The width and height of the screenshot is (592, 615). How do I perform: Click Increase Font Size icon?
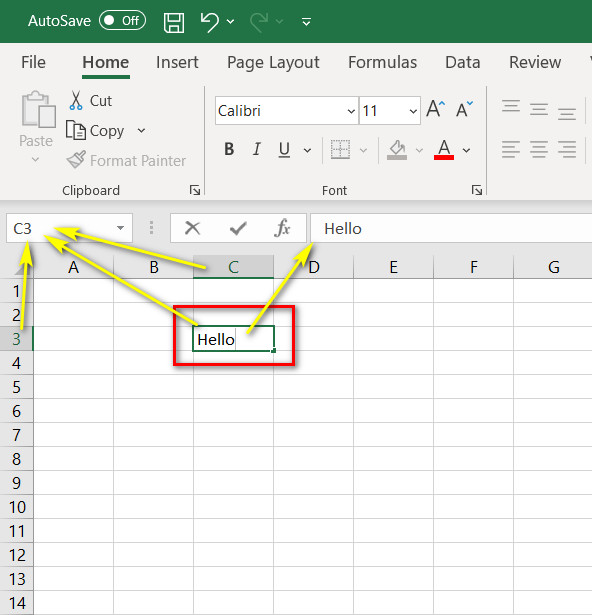pos(435,109)
